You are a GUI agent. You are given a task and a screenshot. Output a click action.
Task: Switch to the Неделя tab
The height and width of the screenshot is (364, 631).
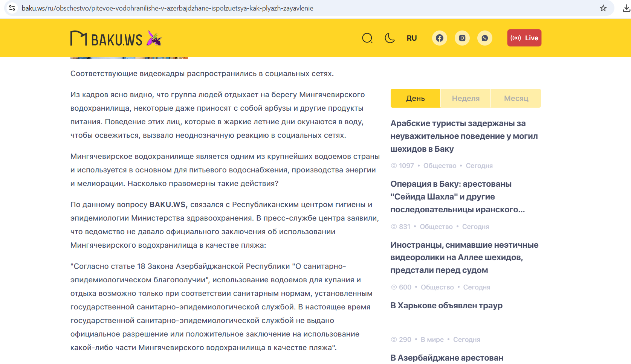tap(466, 98)
